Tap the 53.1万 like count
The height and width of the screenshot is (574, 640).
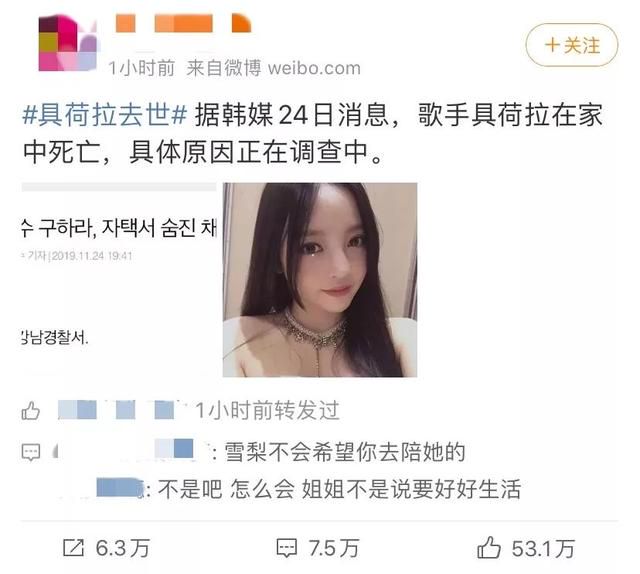(543, 548)
